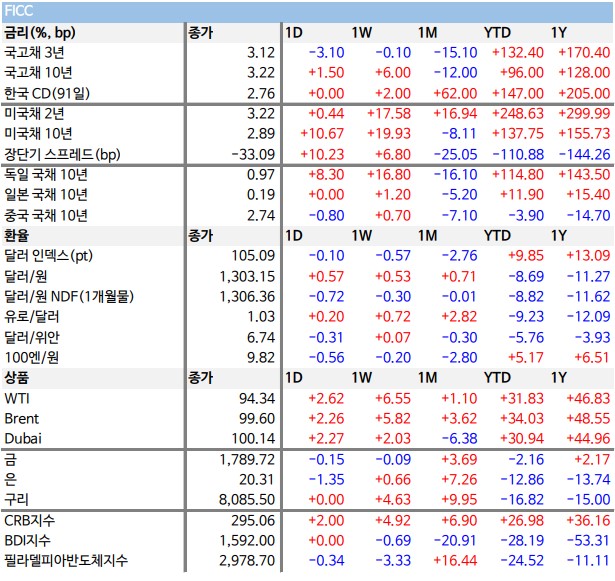Click semiconductor index value 2,978.70
The width and height of the screenshot is (615, 581).
[247, 560]
